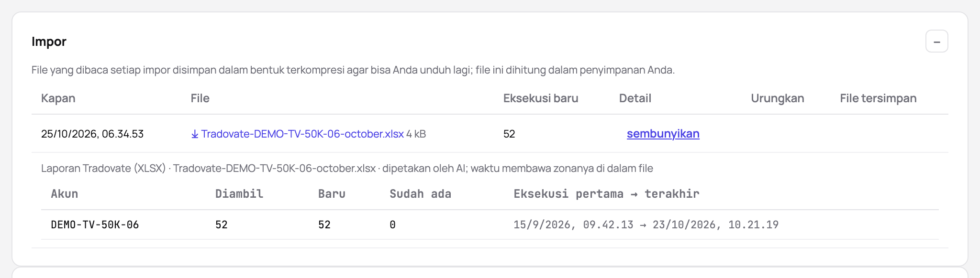Image resolution: width=980 pixels, height=278 pixels.
Task: Select the account name DEMO-TV-50K-06
Action: pyautogui.click(x=95, y=225)
